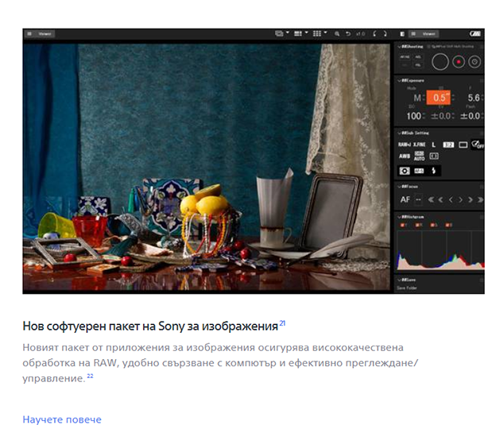Click the AF/AE button in Shooting panel
Screen dimensions: 500x448
pyautogui.click(x=405, y=57)
